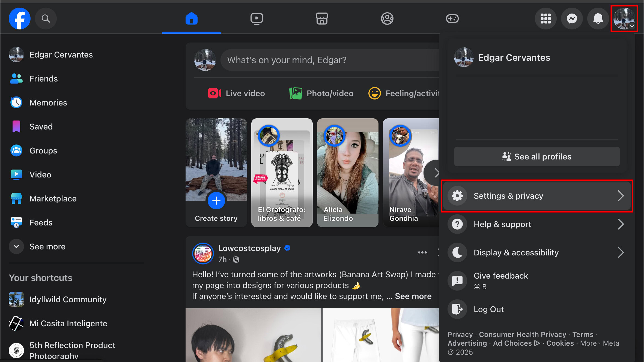
Task: Switch to the Home tab
Action: [191, 18]
